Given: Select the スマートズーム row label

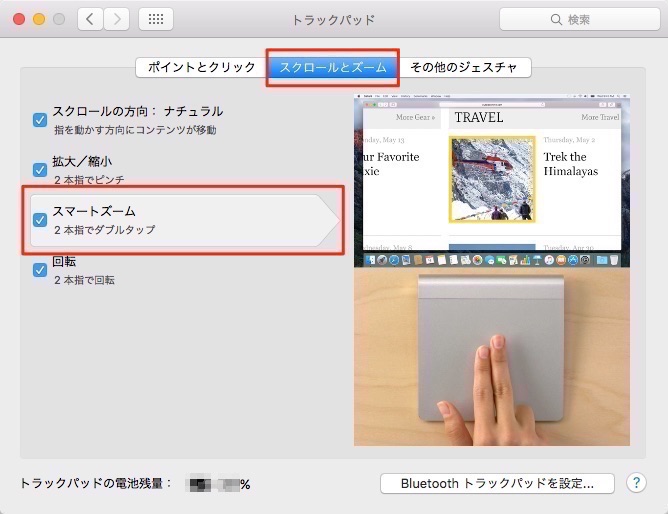Looking at the screenshot, I should pos(94,211).
